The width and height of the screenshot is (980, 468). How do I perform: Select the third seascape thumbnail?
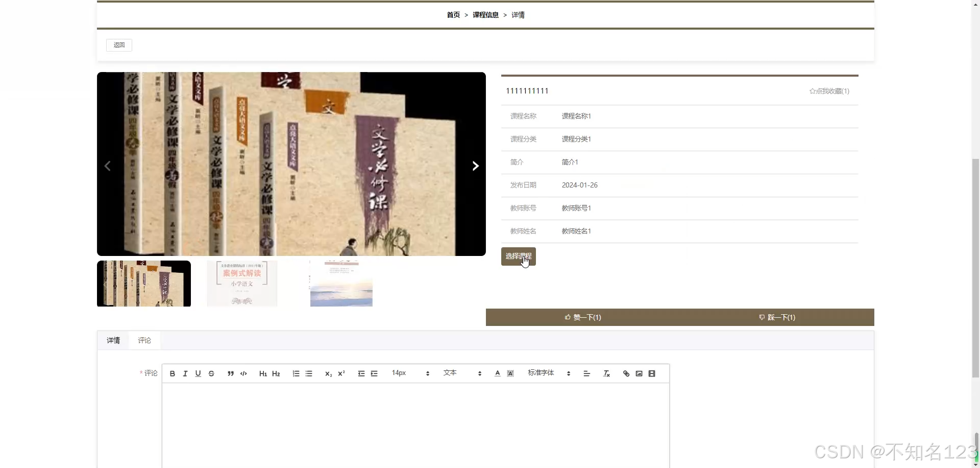pyautogui.click(x=341, y=284)
